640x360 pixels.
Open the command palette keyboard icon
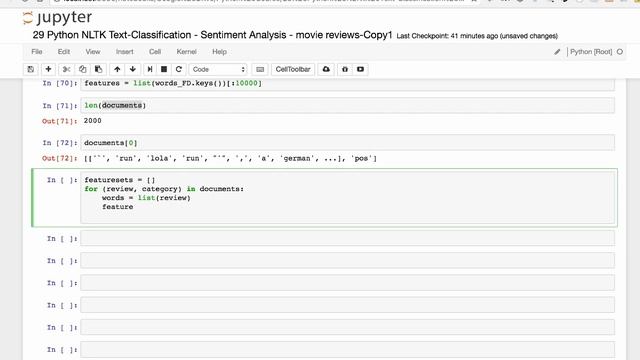[x=260, y=69]
